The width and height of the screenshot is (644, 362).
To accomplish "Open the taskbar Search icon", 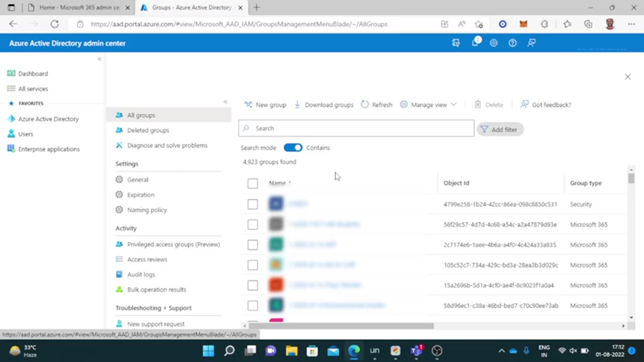I will point(229,350).
